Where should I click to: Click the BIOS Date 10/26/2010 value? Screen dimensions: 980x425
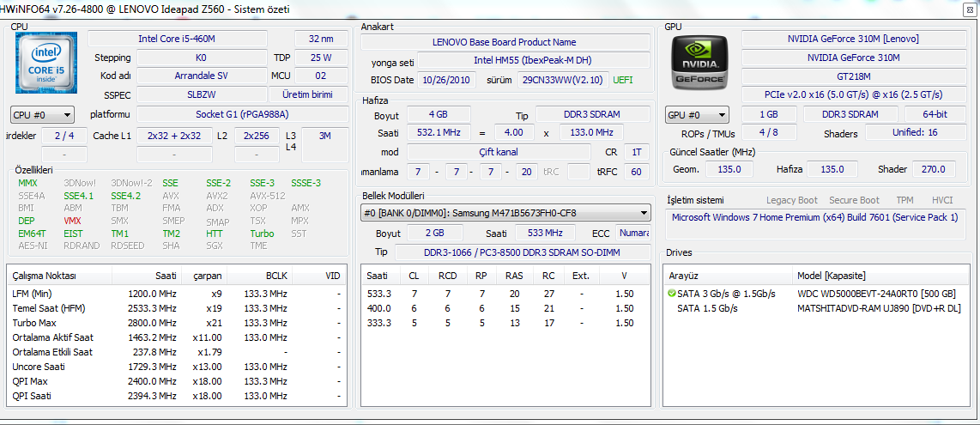[447, 80]
